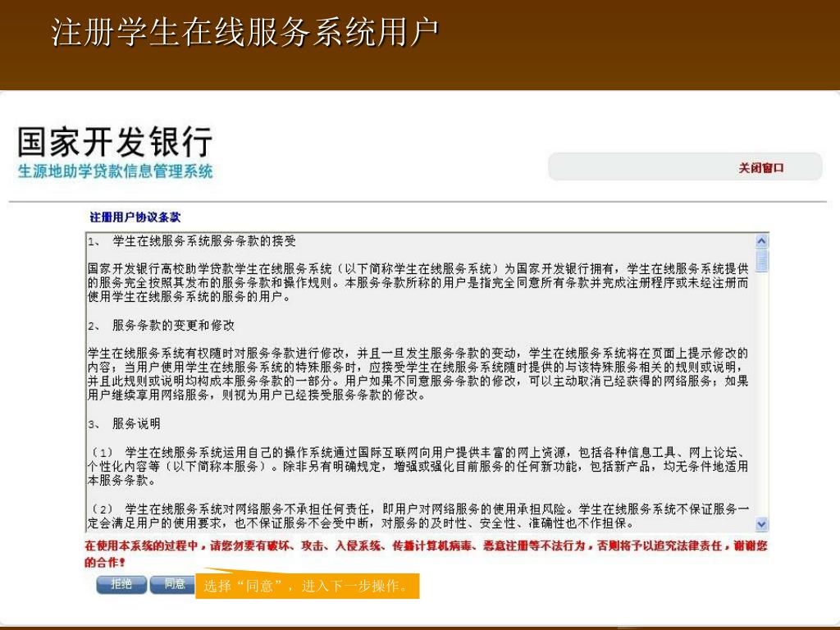
Task: Click the red warning text about illegal behavior
Action: (426, 554)
